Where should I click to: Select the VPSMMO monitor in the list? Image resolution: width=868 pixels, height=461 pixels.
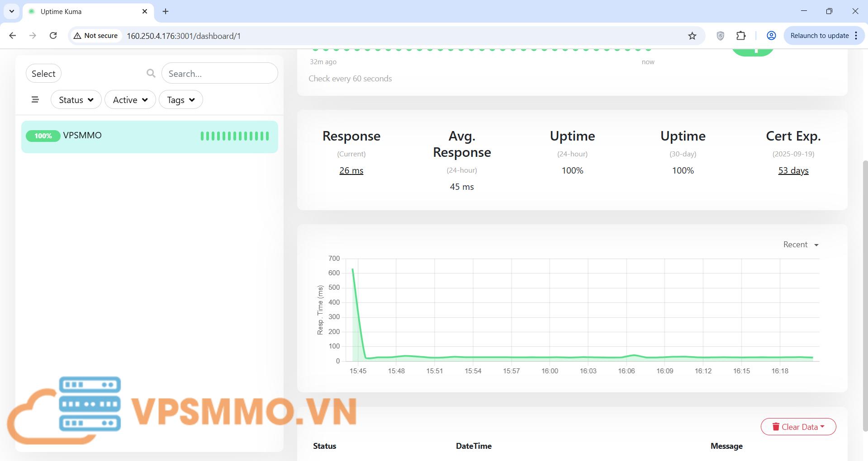(149, 136)
